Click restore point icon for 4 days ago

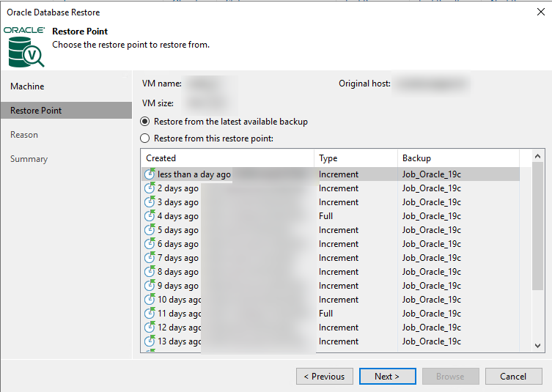pos(150,215)
